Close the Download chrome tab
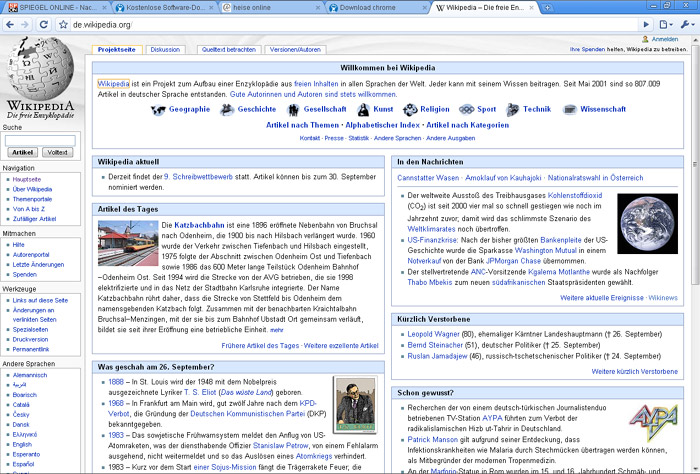 (x=424, y=8)
